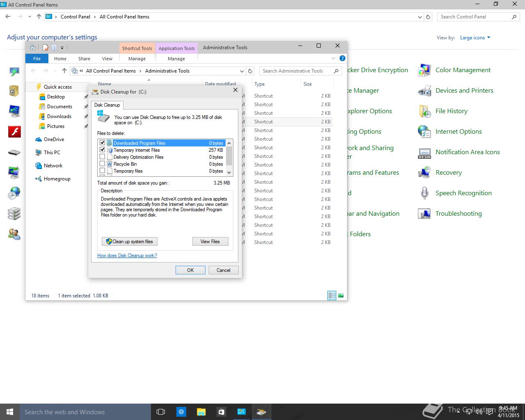Uncheck Downloaded Program Files checkbox
The height and width of the screenshot is (420, 525).
(103, 143)
